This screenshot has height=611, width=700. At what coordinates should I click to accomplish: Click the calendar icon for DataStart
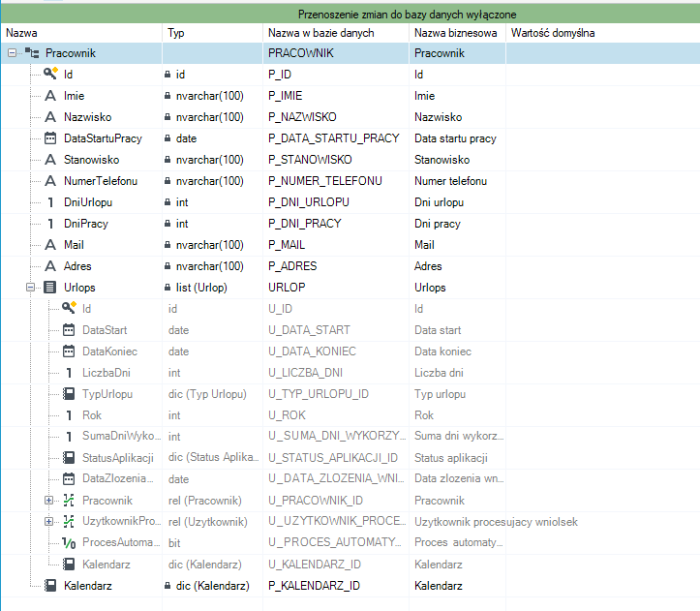pos(69,330)
